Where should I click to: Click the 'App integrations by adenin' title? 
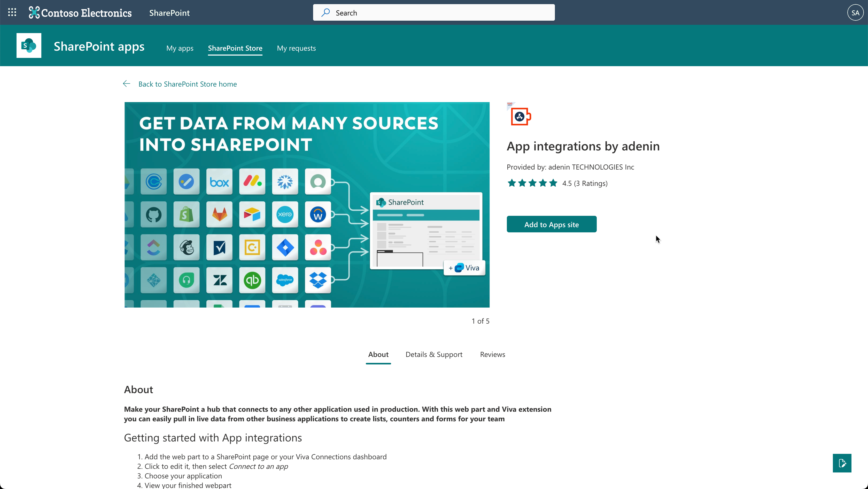583,146
